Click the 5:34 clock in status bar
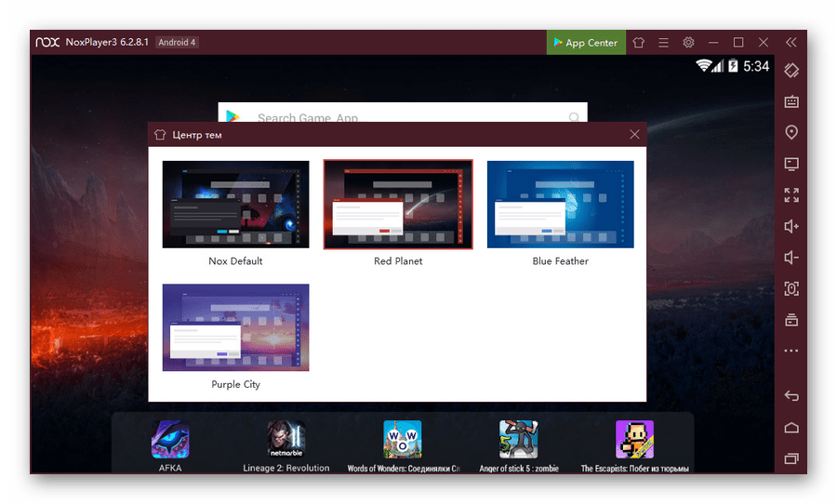The height and width of the screenshot is (504, 837). pyautogui.click(x=756, y=66)
